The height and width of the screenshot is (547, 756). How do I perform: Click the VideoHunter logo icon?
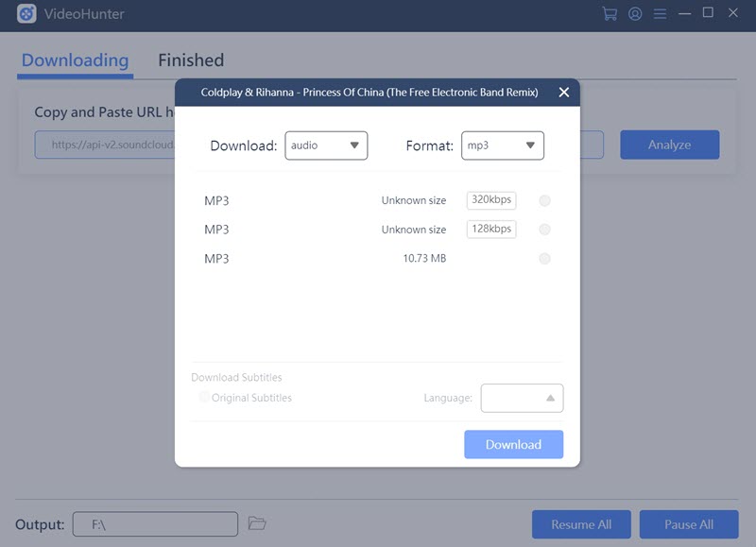click(26, 13)
